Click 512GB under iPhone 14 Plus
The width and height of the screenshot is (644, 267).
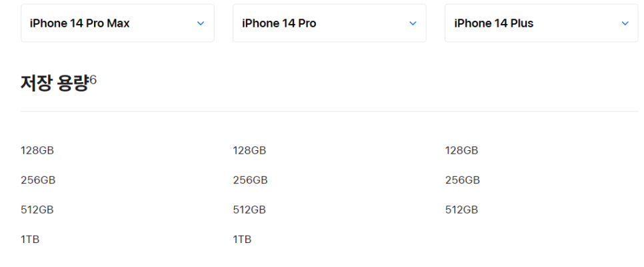click(461, 210)
